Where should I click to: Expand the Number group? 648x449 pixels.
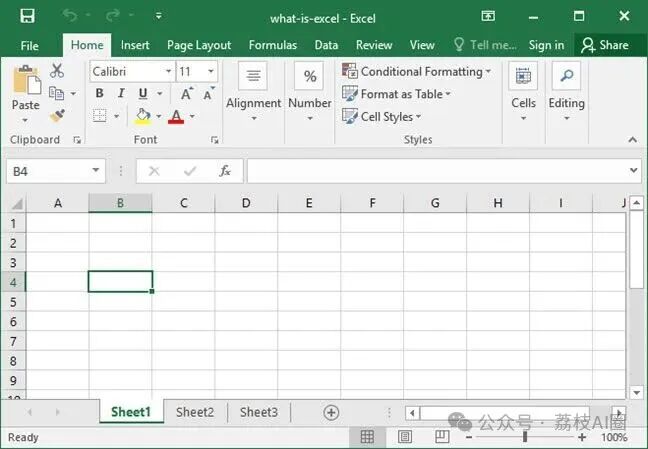[310, 92]
